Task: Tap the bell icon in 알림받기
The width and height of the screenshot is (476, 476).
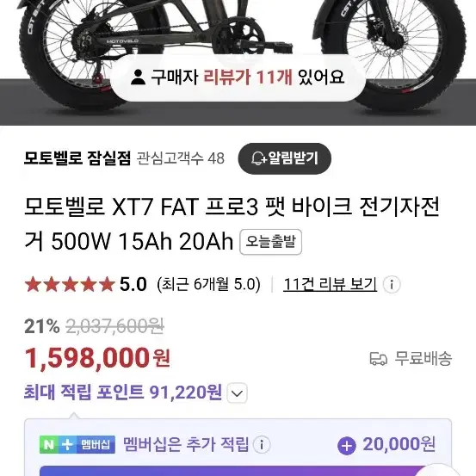Action: [x=258, y=158]
